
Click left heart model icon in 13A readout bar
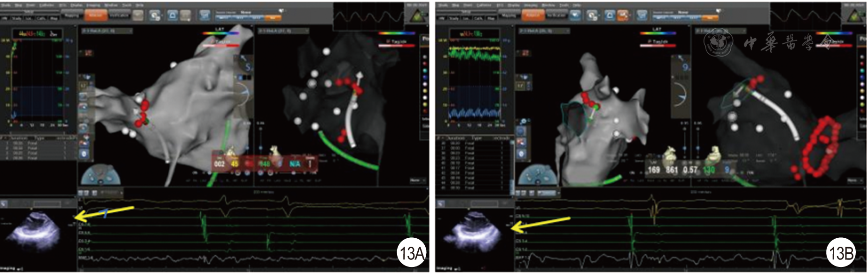pos(231,153)
